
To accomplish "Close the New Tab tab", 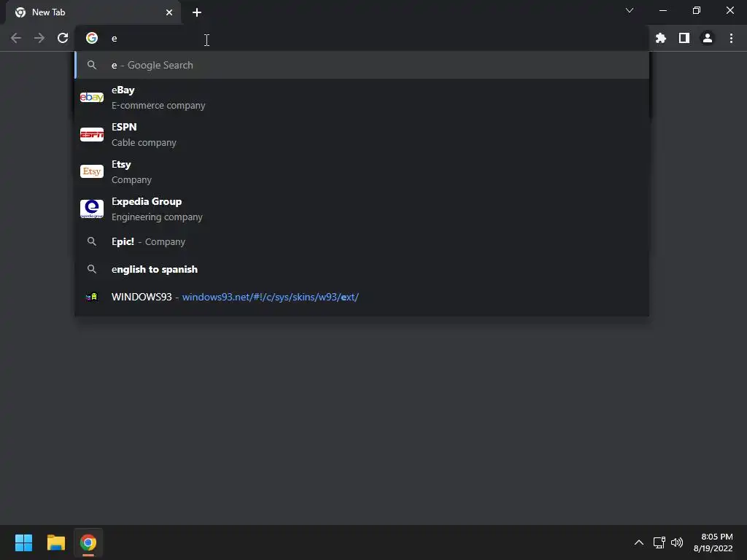I will pos(169,12).
